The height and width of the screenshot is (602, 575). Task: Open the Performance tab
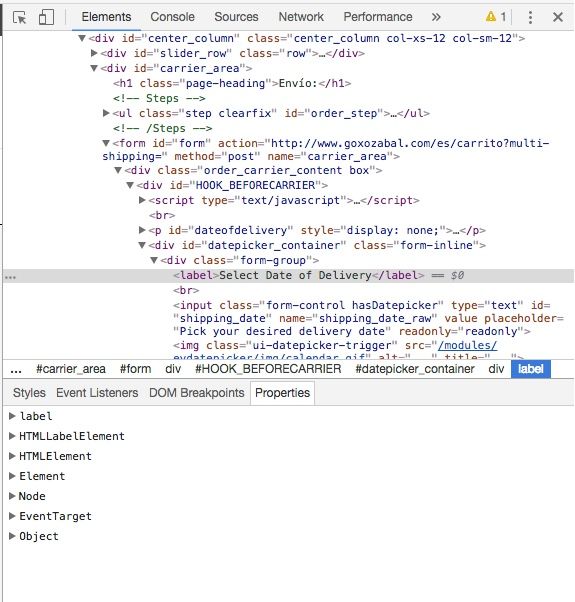pos(378,17)
